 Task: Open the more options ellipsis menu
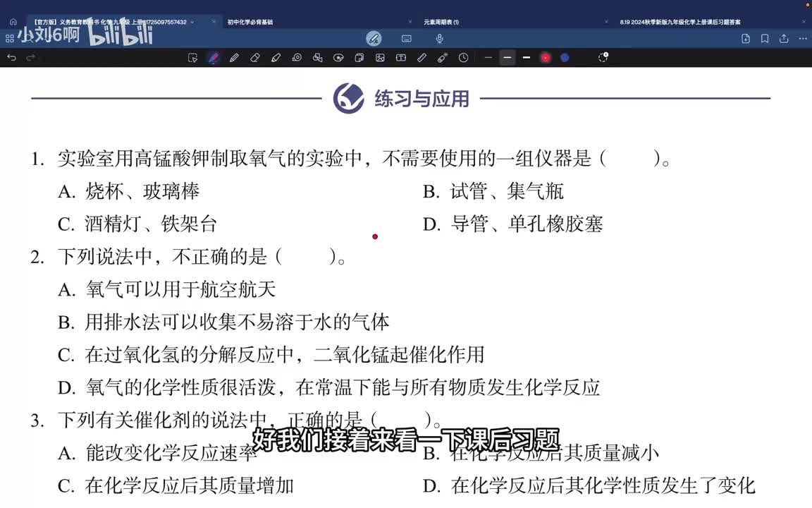803,38
